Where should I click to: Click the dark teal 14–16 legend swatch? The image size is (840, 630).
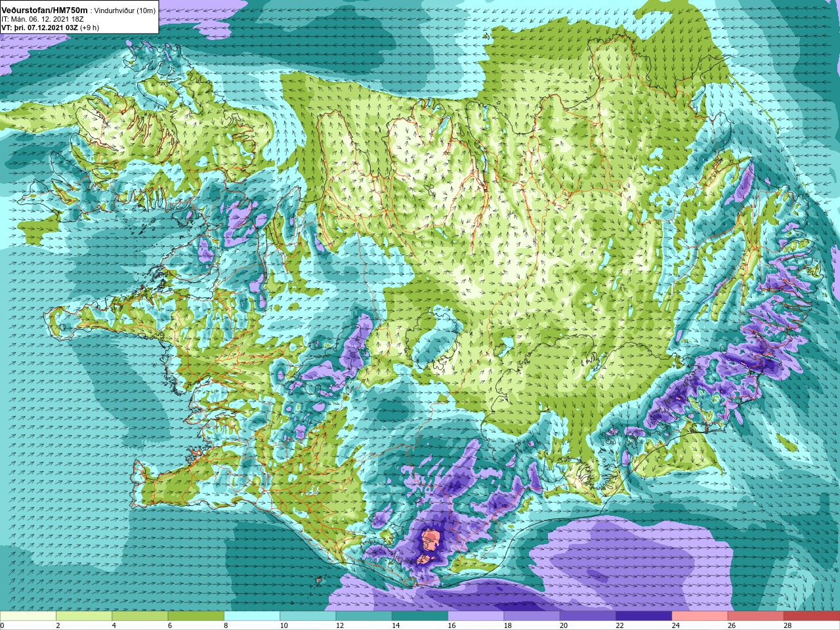[x=420, y=616]
